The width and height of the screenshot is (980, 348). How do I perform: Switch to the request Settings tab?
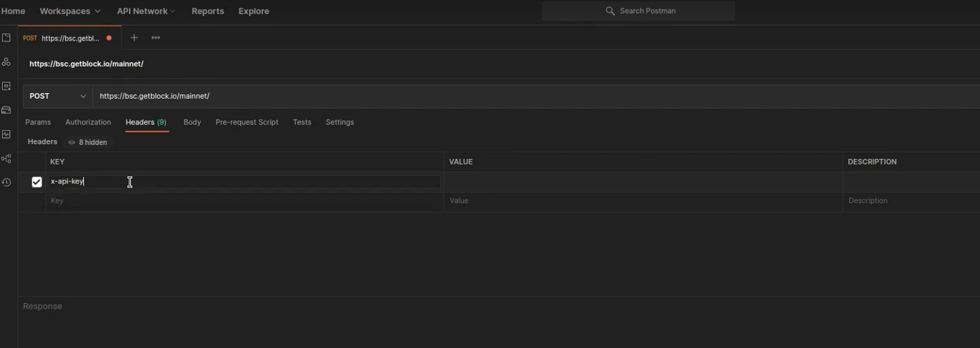[339, 122]
